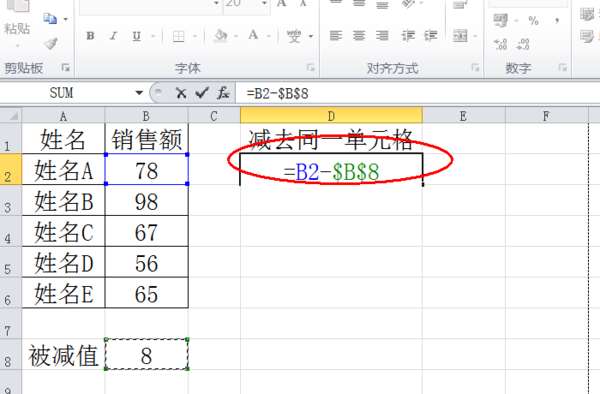Open Insert Function fx dialog
This screenshot has width=600, height=394.
coord(223,93)
